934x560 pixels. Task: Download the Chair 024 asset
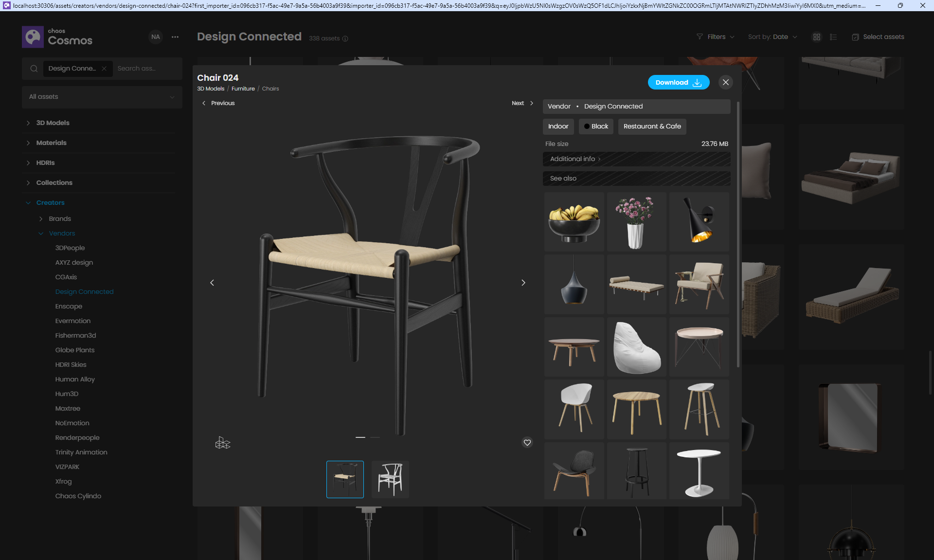point(678,82)
